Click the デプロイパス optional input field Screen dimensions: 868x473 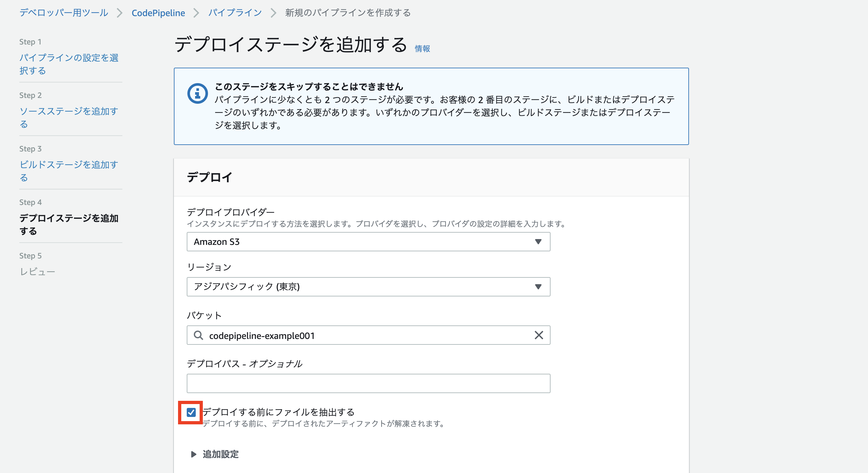368,383
